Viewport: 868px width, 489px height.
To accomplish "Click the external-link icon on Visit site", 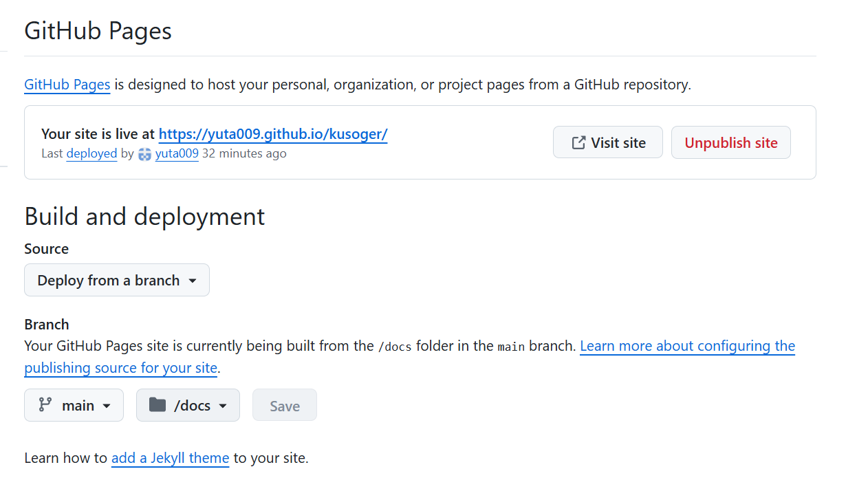I will pyautogui.click(x=578, y=142).
